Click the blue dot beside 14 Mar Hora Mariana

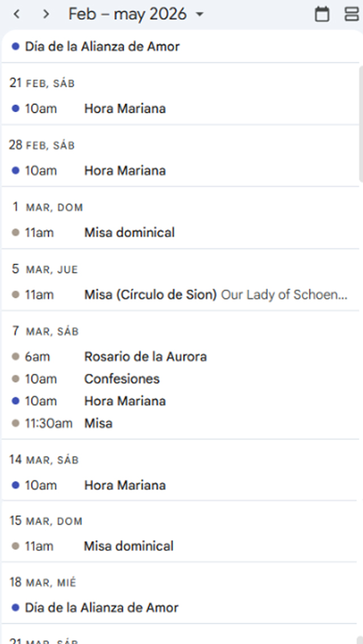click(16, 485)
